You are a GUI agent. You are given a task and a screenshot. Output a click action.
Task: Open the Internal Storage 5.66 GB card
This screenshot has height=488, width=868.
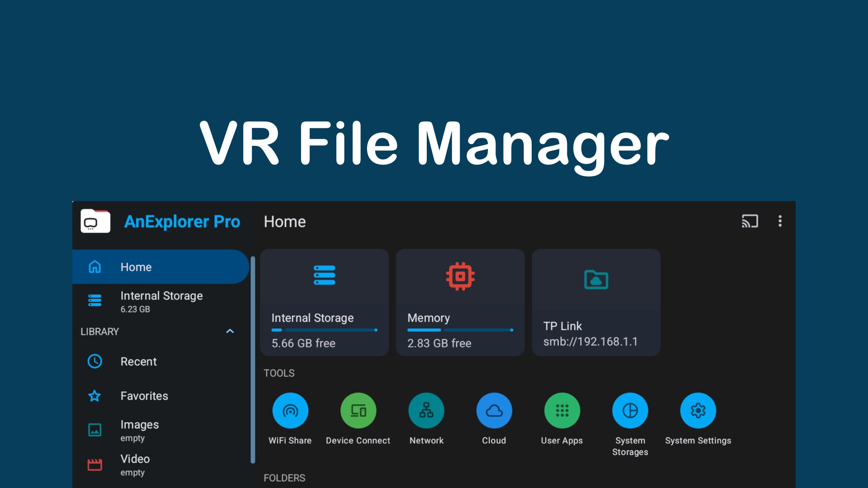(x=324, y=302)
